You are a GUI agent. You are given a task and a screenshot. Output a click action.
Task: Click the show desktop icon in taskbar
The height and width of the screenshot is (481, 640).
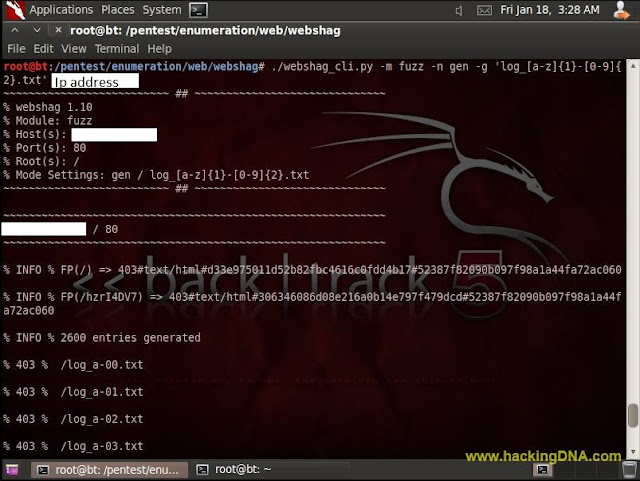coord(12,470)
